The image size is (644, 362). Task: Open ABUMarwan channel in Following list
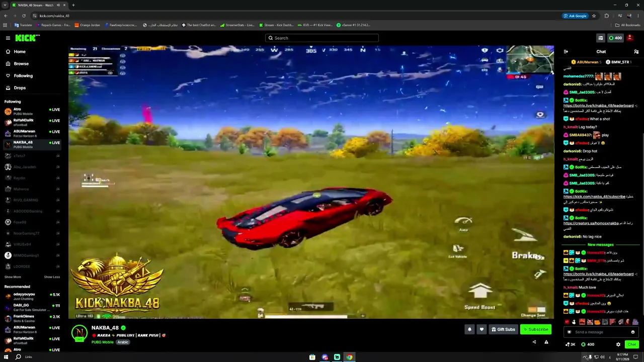point(33,133)
